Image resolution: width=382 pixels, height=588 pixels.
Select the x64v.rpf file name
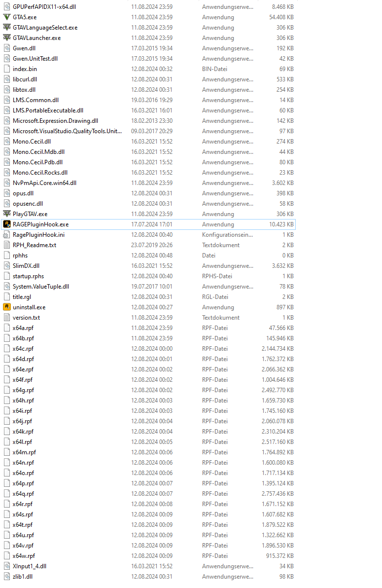click(23, 546)
